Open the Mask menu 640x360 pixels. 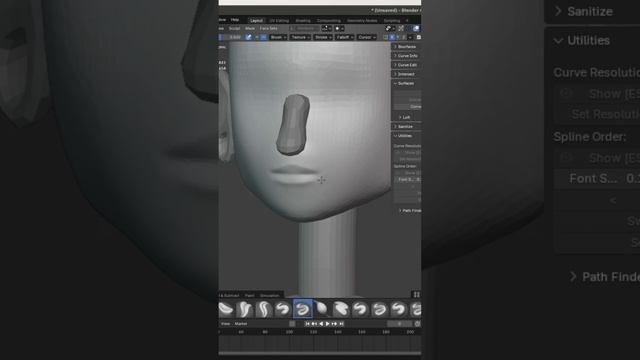250,28
